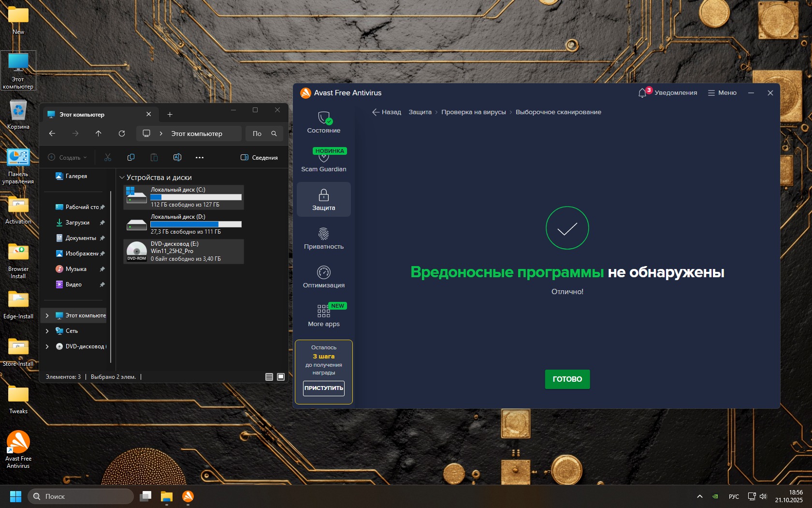Select the Корзина desktop icon
The width and height of the screenshot is (812, 508).
tap(18, 115)
